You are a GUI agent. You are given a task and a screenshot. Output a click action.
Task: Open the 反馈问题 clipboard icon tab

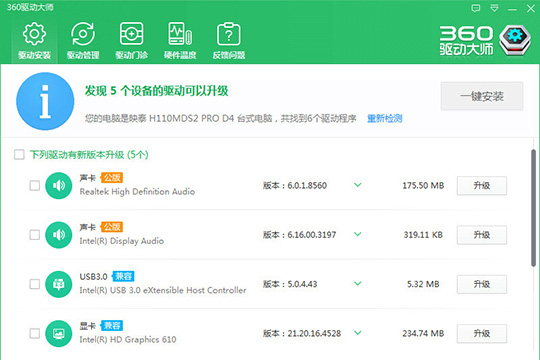[x=229, y=41]
